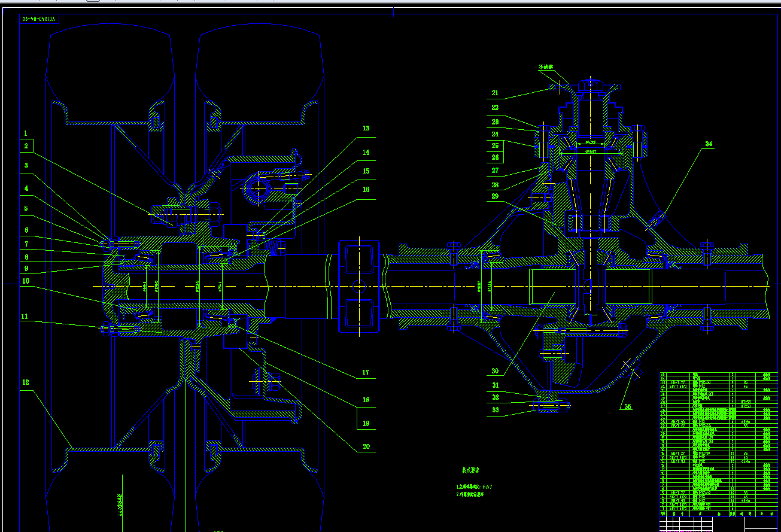Select part callout number 16

coord(366,190)
